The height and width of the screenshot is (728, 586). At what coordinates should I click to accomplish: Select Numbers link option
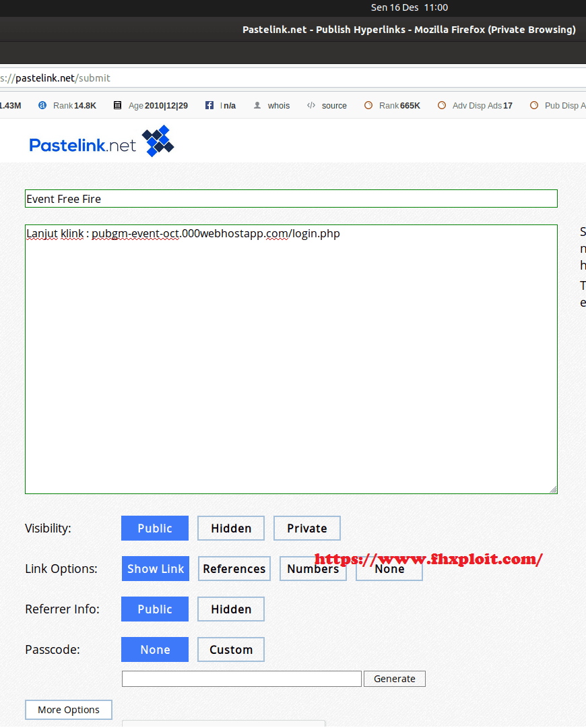coord(313,569)
